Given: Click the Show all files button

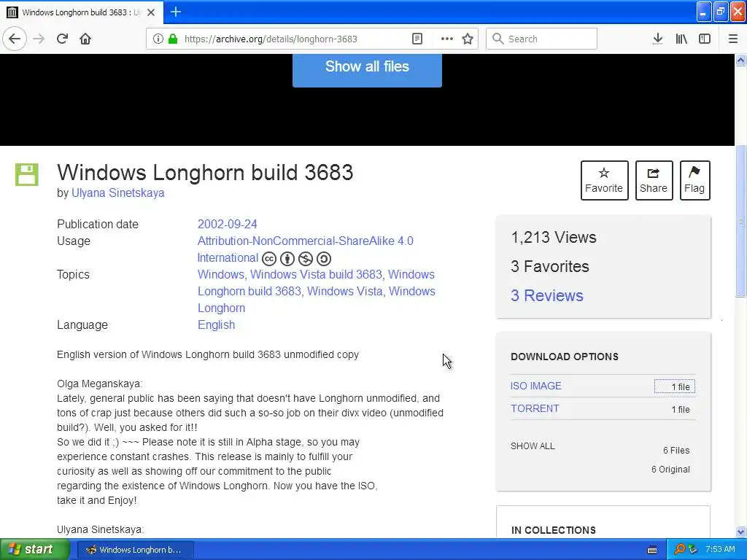Looking at the screenshot, I should tap(367, 69).
